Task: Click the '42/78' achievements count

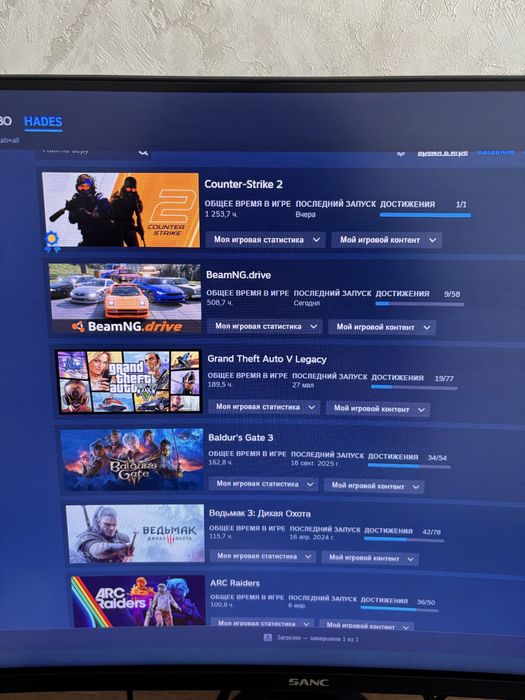Action: click(431, 532)
